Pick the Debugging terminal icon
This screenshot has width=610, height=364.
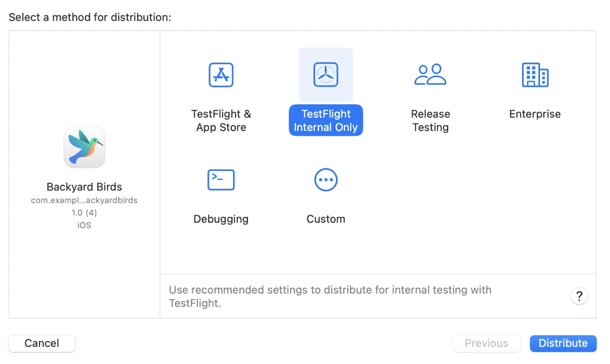221,180
